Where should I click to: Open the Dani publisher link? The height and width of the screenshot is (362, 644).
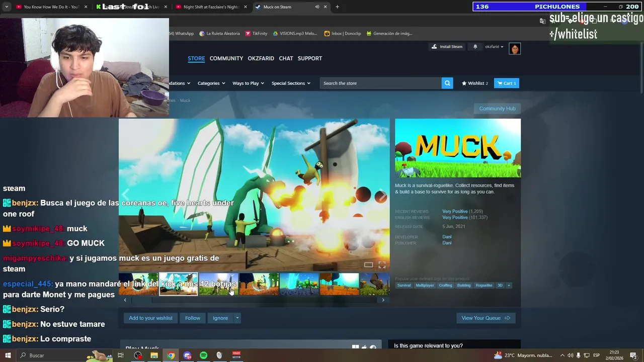pos(447,243)
